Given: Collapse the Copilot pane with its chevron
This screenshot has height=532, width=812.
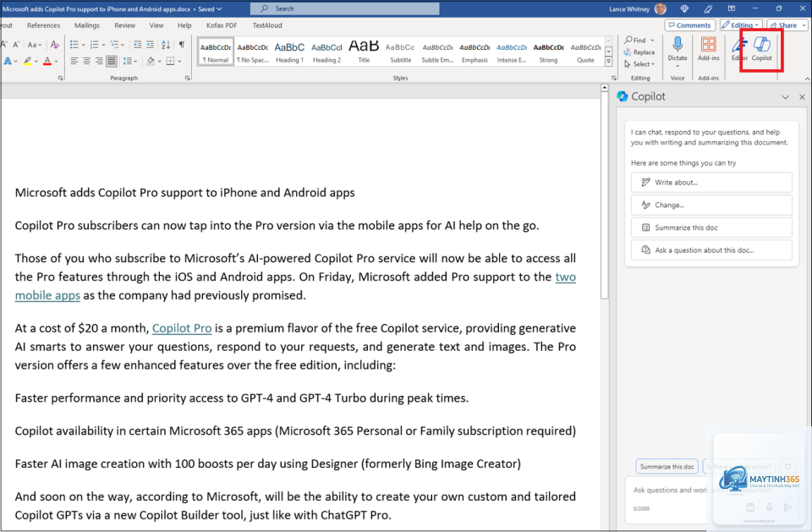Looking at the screenshot, I should 786,97.
